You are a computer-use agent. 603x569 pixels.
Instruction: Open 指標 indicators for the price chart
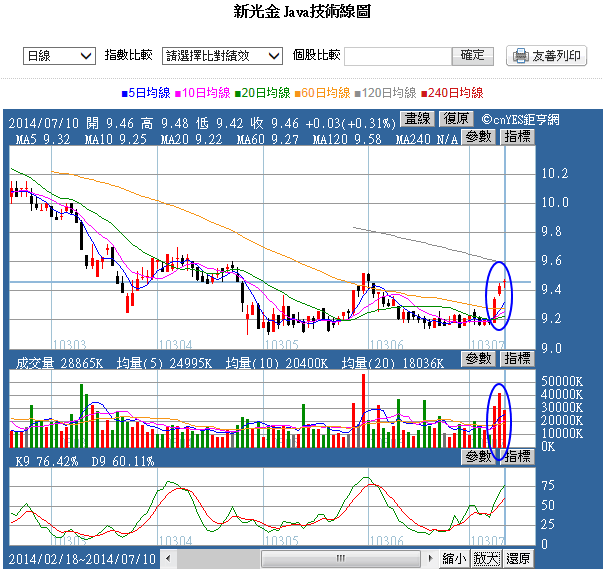518,137
